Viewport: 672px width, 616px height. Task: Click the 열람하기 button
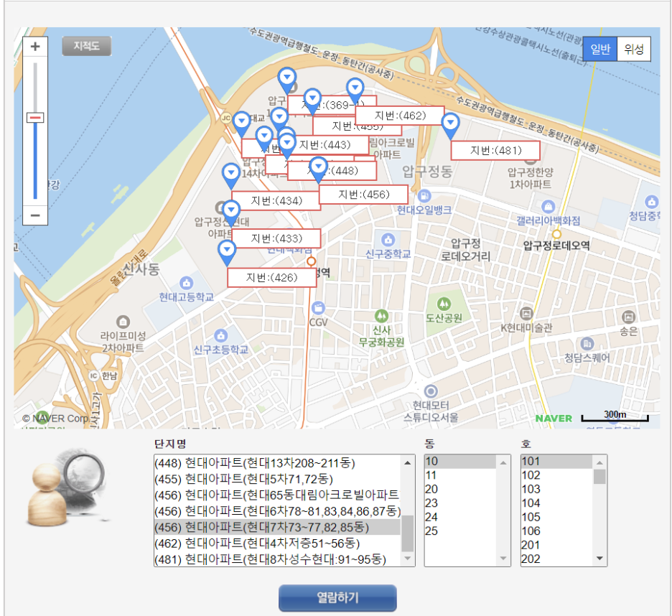(337, 597)
